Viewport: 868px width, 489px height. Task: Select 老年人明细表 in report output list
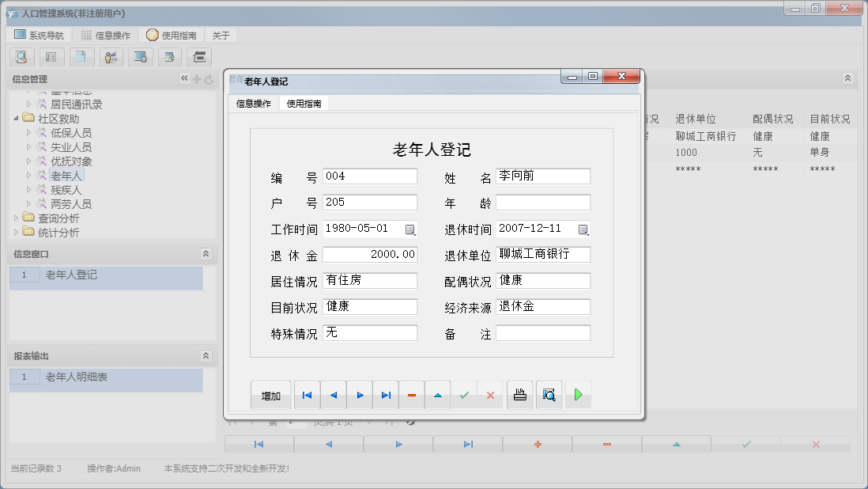[x=77, y=377]
